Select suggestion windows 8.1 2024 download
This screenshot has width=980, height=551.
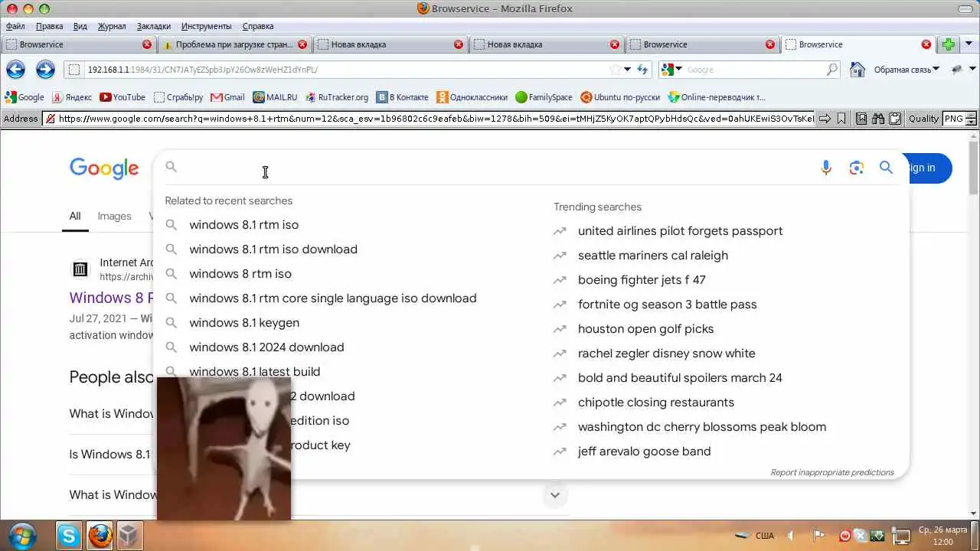coord(266,347)
